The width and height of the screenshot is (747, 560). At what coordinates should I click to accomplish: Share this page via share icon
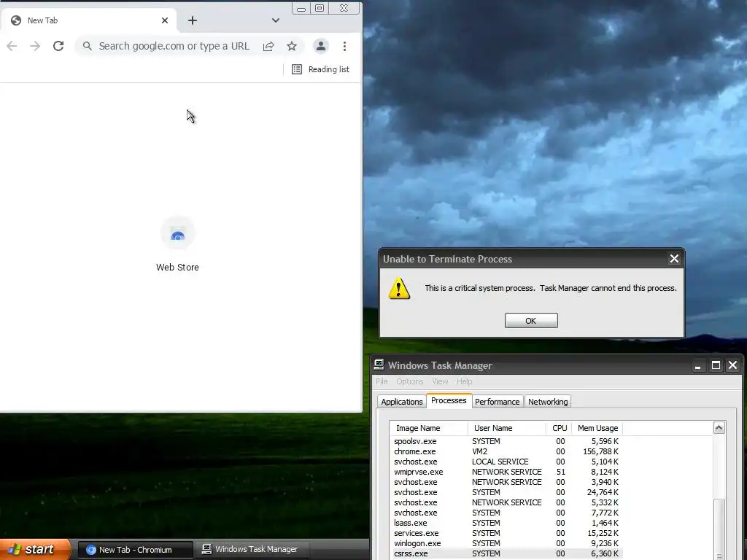click(x=268, y=46)
